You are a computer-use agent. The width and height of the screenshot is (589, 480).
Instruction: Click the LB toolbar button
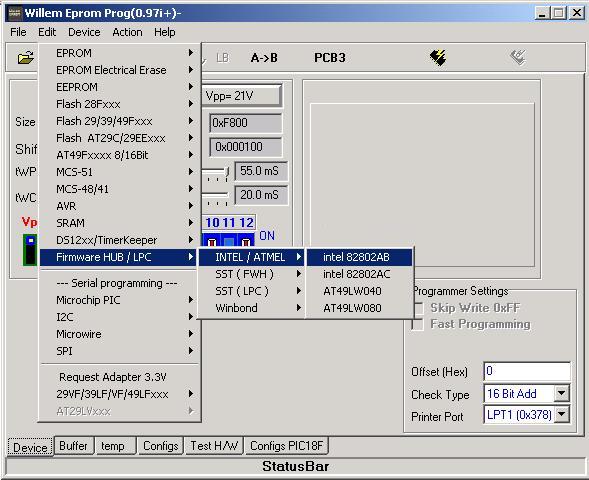pos(222,58)
